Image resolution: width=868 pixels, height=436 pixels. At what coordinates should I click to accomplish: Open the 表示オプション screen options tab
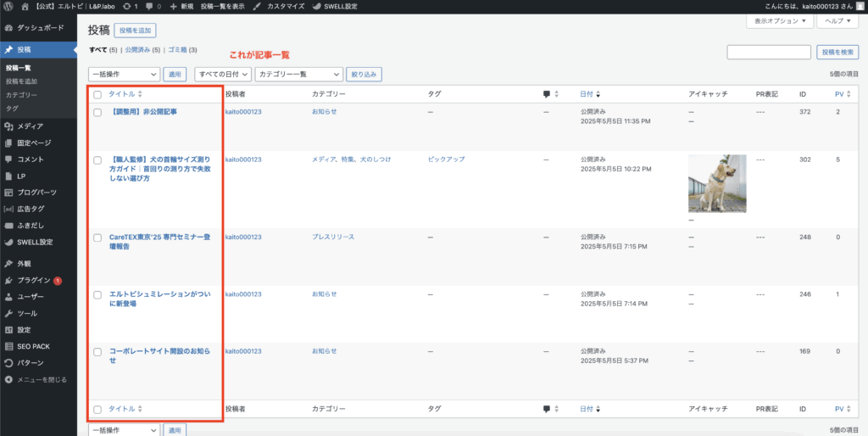[778, 20]
